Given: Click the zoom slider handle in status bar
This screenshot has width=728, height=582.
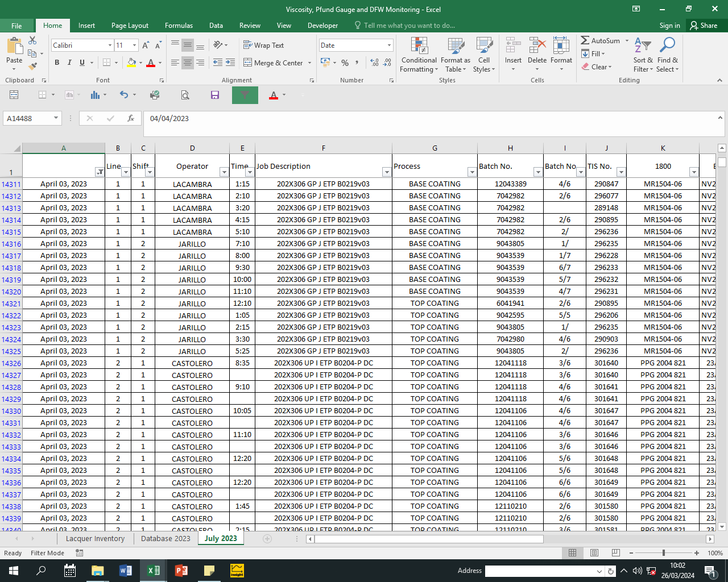Looking at the screenshot, I should [x=663, y=553].
